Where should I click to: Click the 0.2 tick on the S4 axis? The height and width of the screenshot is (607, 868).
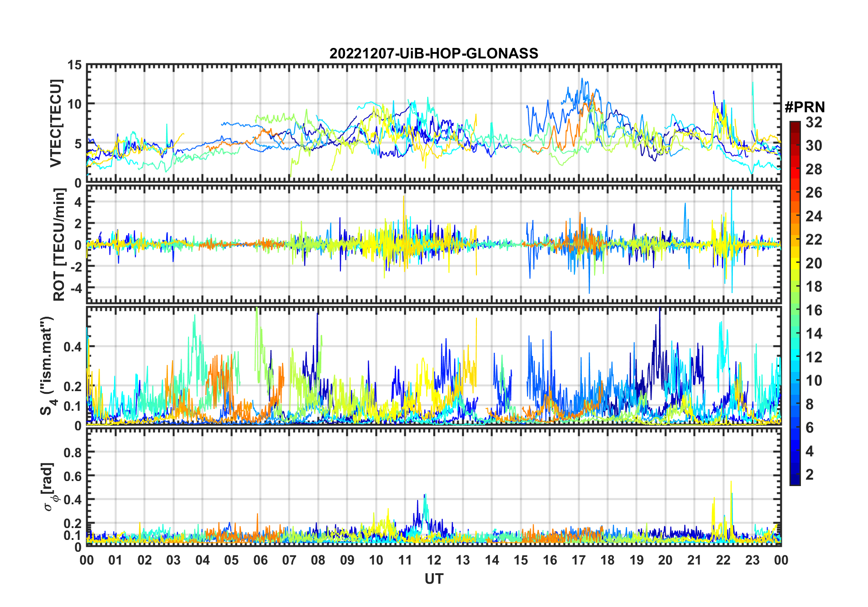[73, 386]
